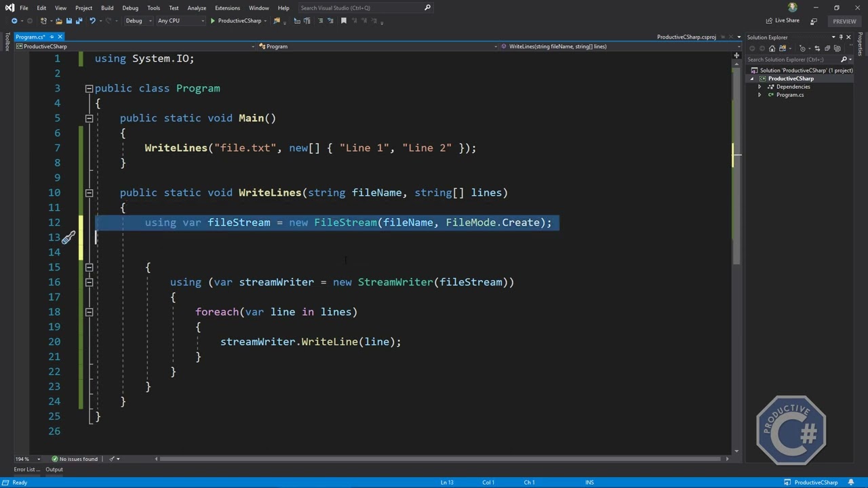Click the New Project toolbar icon
Image resolution: width=868 pixels, height=488 pixels.
coord(43,21)
